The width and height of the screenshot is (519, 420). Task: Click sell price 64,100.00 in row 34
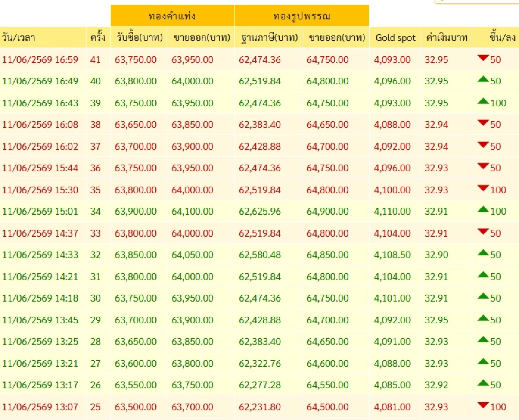[x=192, y=211]
